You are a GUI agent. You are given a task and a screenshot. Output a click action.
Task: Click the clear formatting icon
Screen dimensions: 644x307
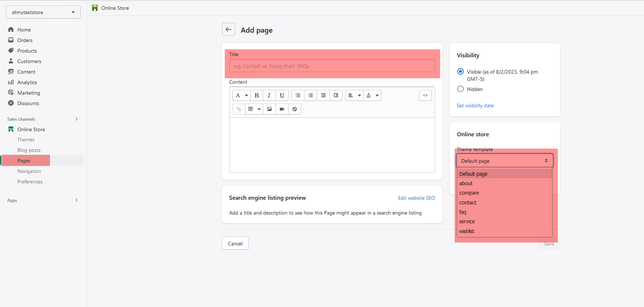295,109
